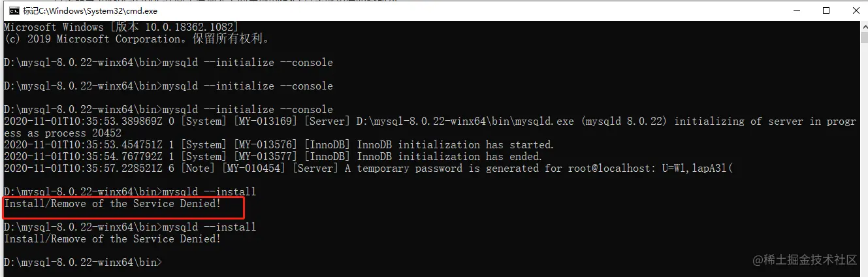Close the cmd.exe window
Screen dimensions: 868x277
point(856,10)
